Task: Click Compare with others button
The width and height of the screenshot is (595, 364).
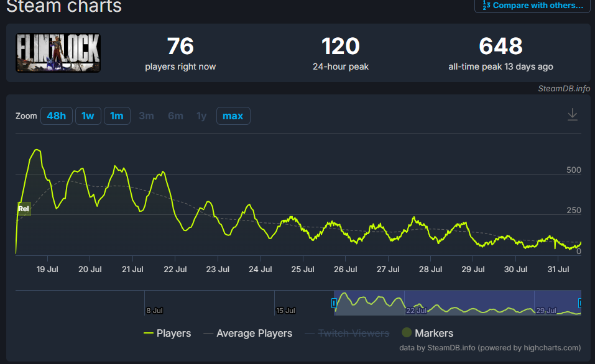Action: [x=532, y=6]
